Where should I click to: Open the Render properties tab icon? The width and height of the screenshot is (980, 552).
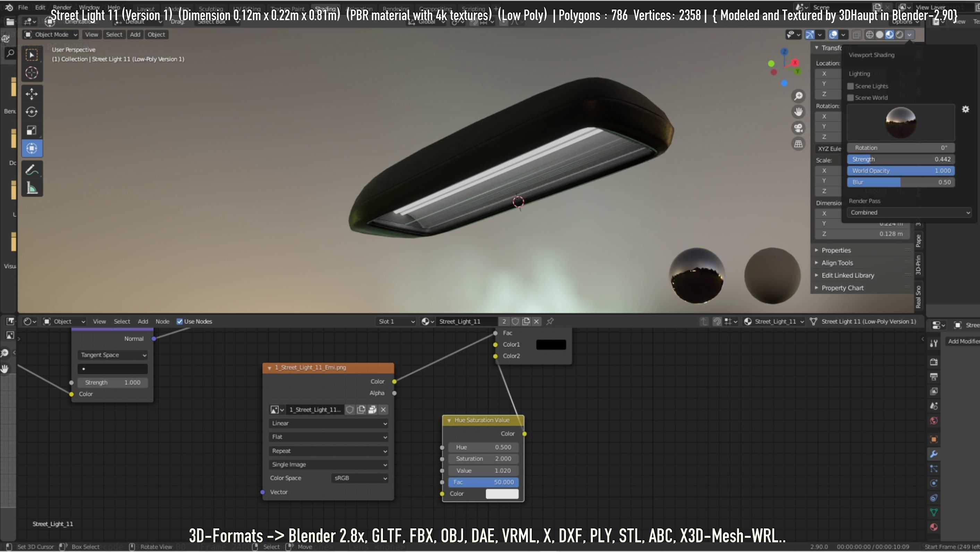(934, 362)
